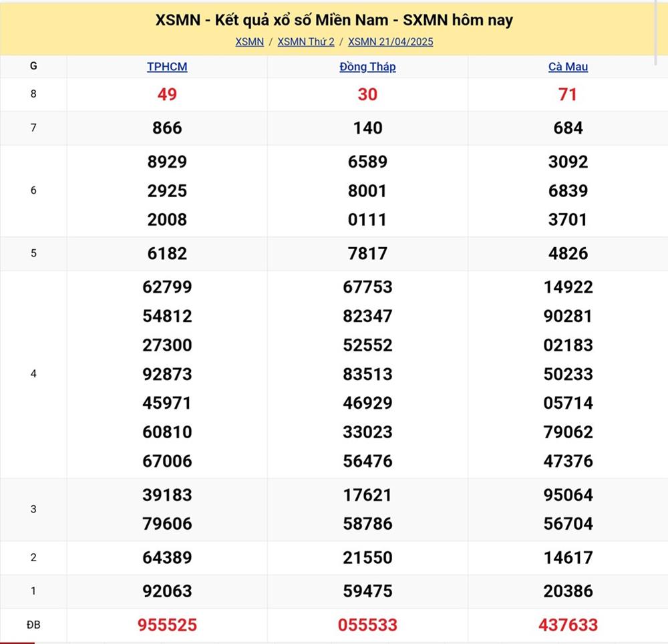The width and height of the screenshot is (668, 644).
Task: Click the ĐB row label
Action: point(33,625)
